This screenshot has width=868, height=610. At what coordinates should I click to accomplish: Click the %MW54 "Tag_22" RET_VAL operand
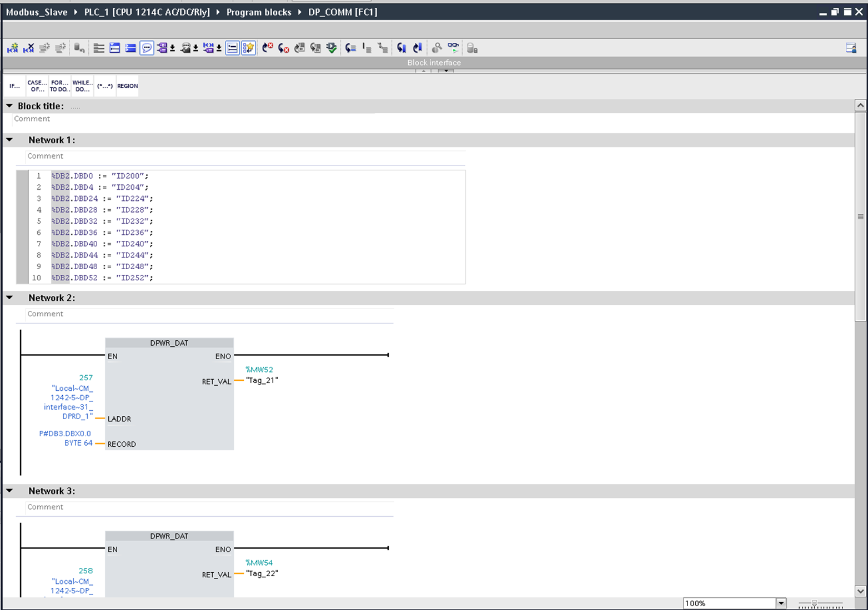[262, 568]
